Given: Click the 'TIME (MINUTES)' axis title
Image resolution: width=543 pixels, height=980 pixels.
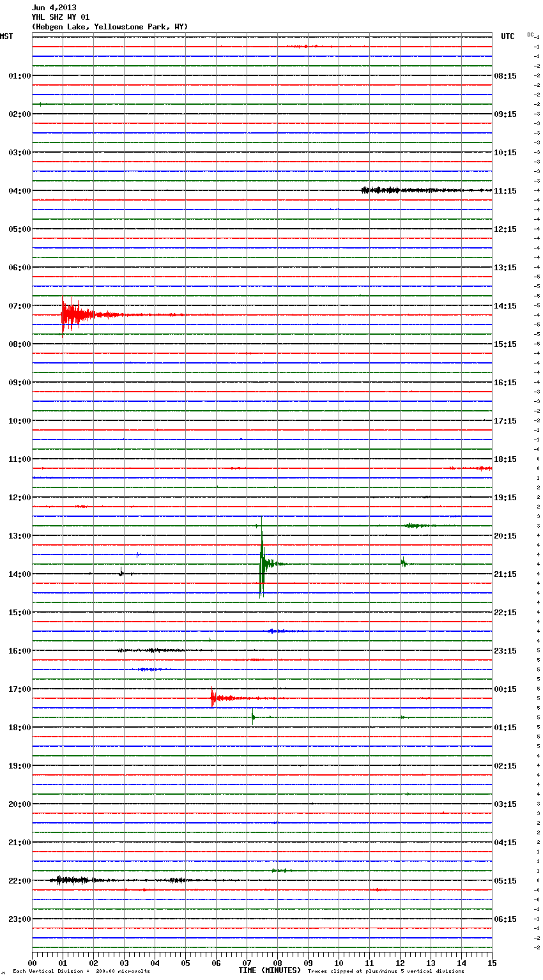Looking at the screenshot, I should tap(270, 970).
